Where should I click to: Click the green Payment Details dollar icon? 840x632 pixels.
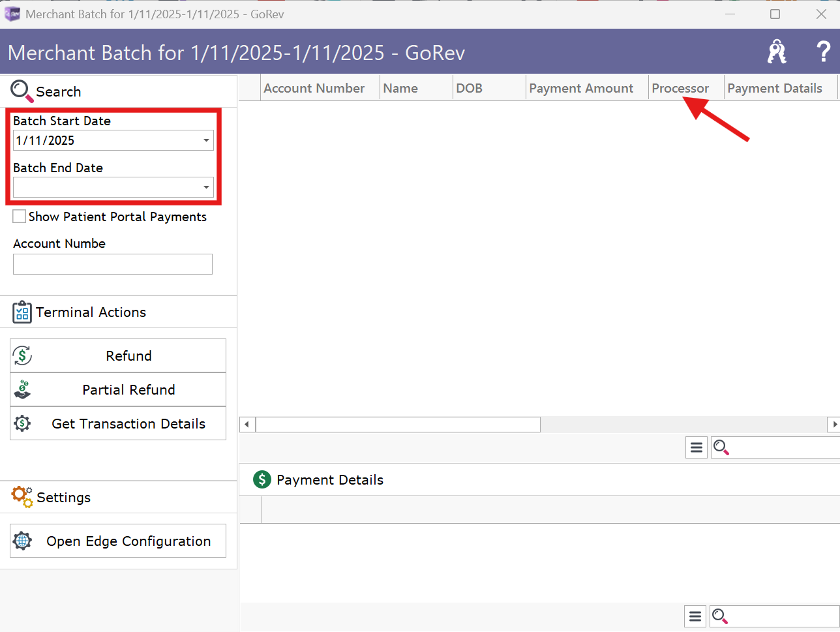[262, 479]
